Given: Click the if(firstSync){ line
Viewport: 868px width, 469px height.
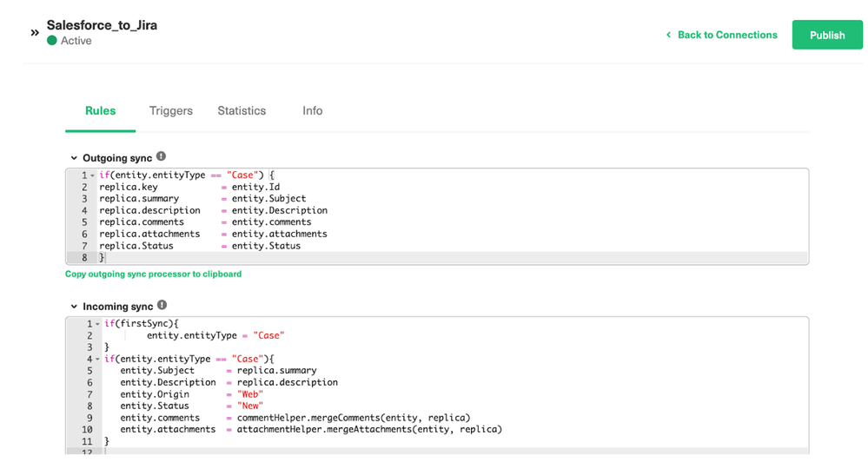Looking at the screenshot, I should coord(141,324).
